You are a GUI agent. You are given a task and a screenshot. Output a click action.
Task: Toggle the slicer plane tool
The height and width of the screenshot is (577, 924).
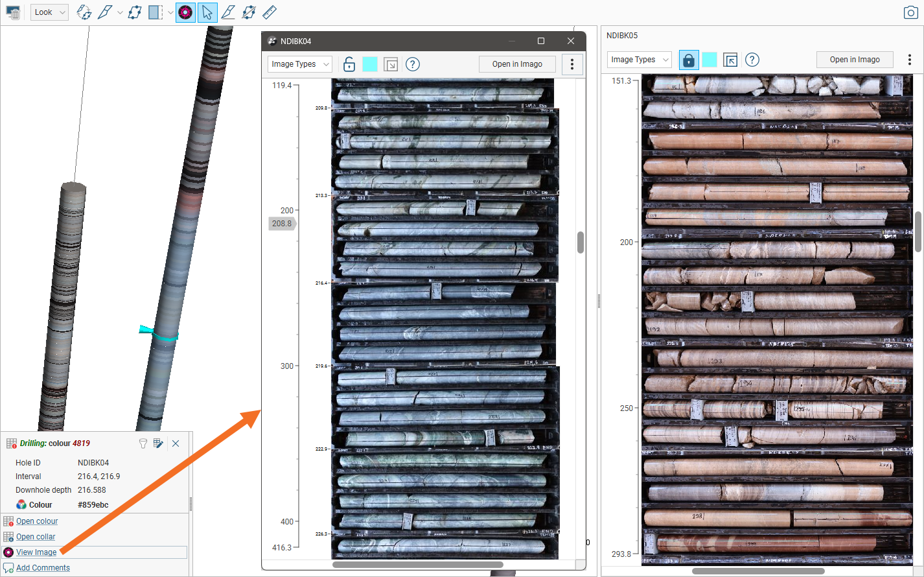tap(156, 12)
